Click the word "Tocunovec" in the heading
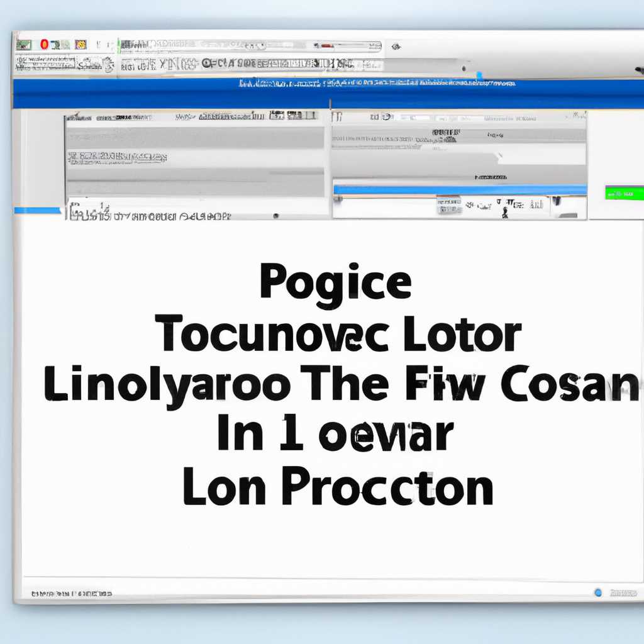The height and width of the screenshot is (644, 644). point(272,333)
